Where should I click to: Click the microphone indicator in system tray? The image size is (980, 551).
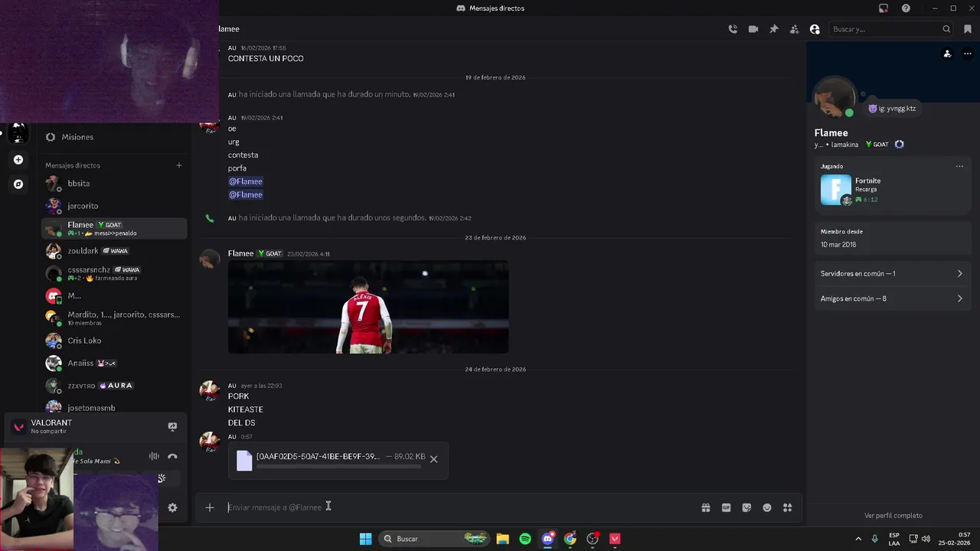pos(875,539)
